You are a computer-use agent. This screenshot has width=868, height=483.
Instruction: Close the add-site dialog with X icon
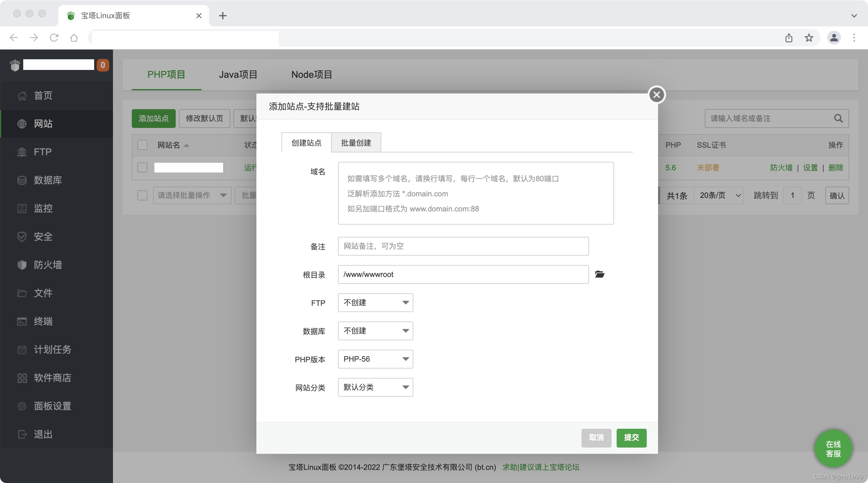(656, 95)
